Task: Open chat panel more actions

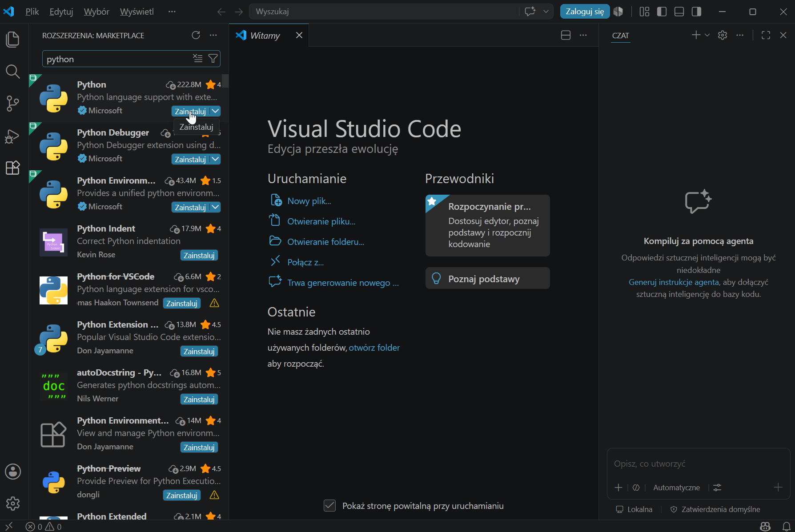Action: tap(740, 35)
